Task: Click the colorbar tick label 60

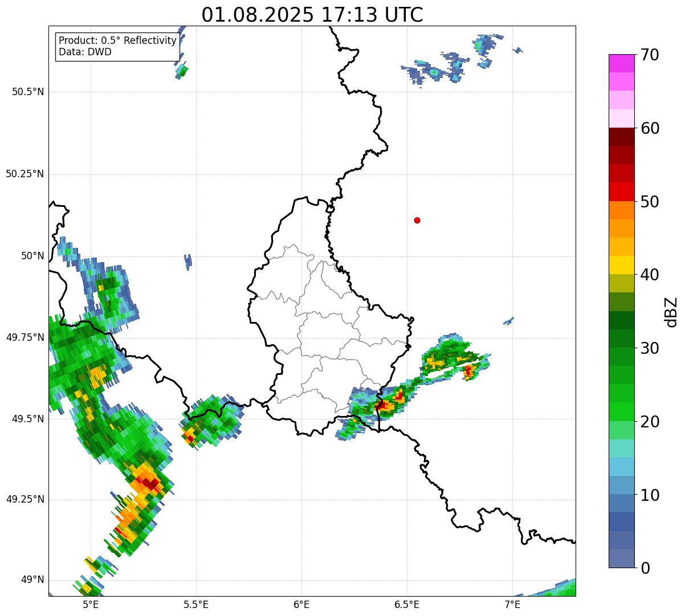Action: (650, 128)
